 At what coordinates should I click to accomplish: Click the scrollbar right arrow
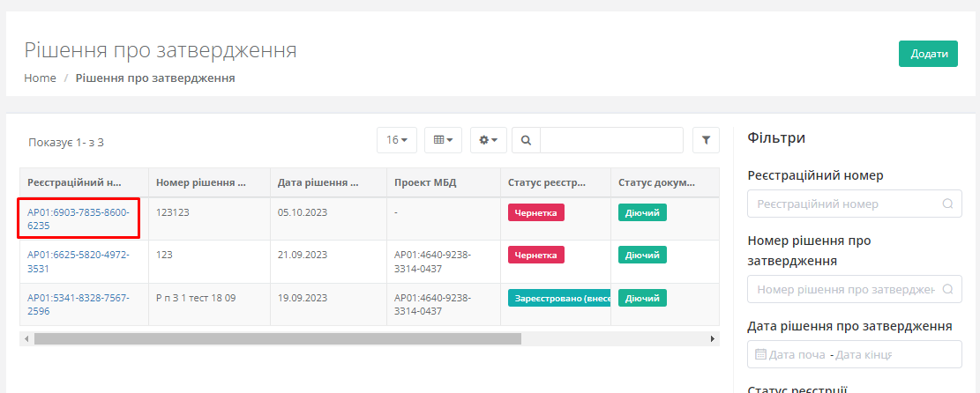[713, 338]
